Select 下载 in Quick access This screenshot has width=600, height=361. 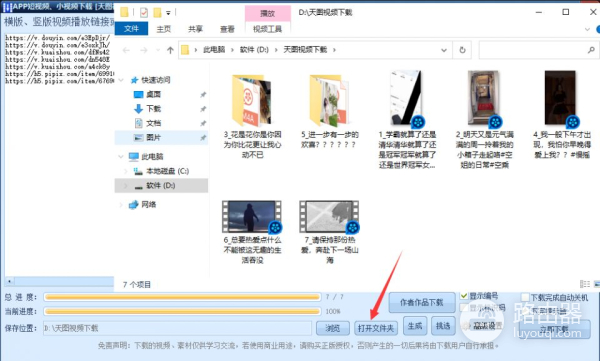(153, 109)
